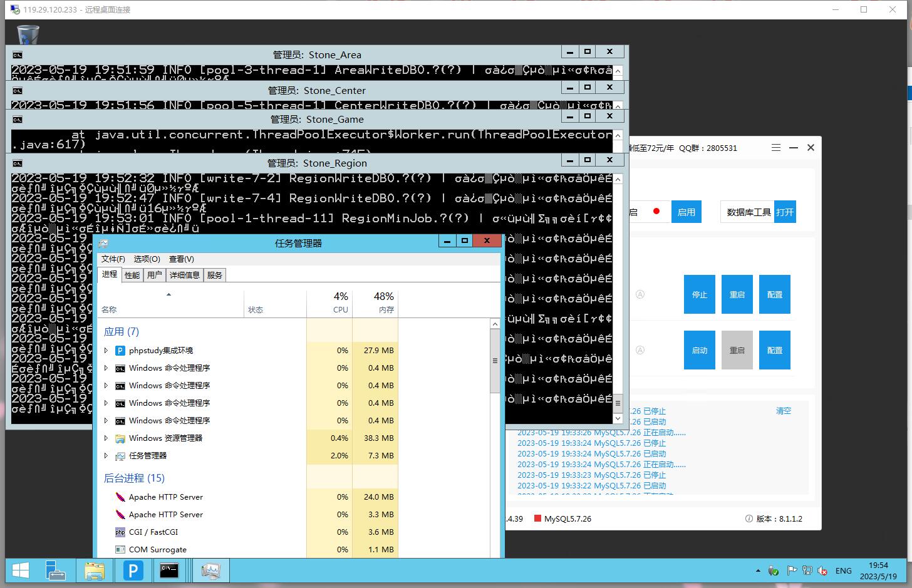Image resolution: width=912 pixels, height=588 pixels.
Task: Open the Recycle Bin desktop icon
Action: [x=28, y=34]
